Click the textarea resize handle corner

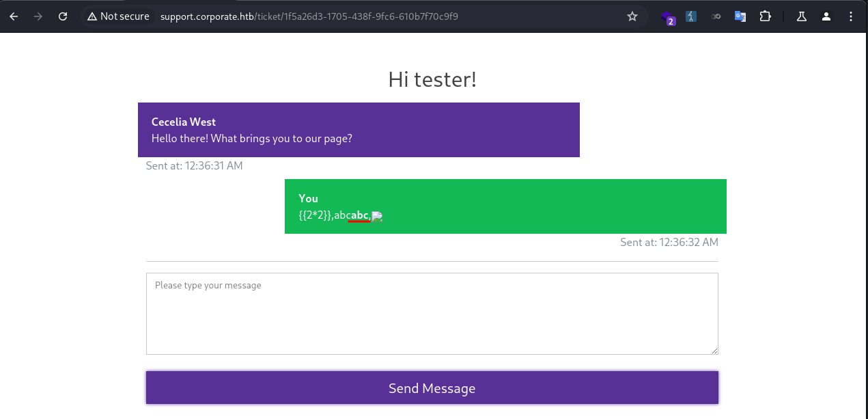coord(714,351)
